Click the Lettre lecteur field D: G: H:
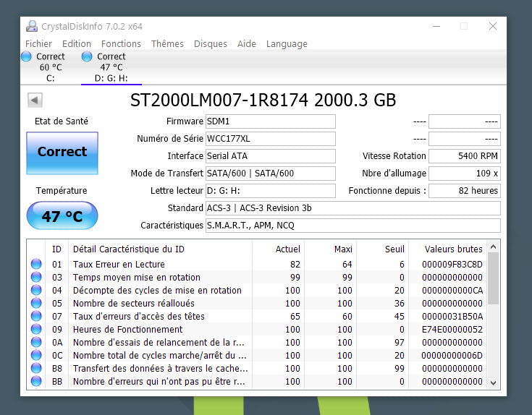532x415 pixels. click(x=271, y=190)
